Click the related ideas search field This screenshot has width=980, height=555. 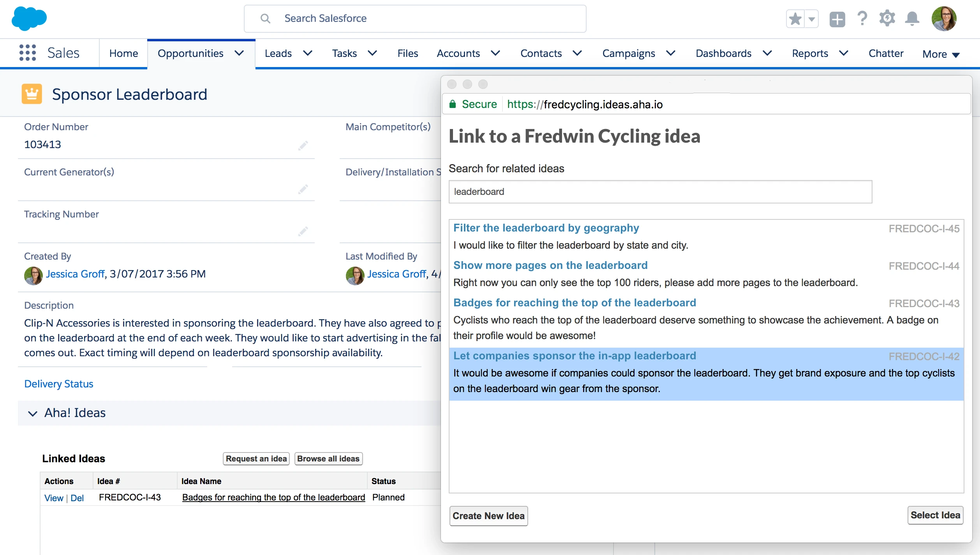(660, 192)
